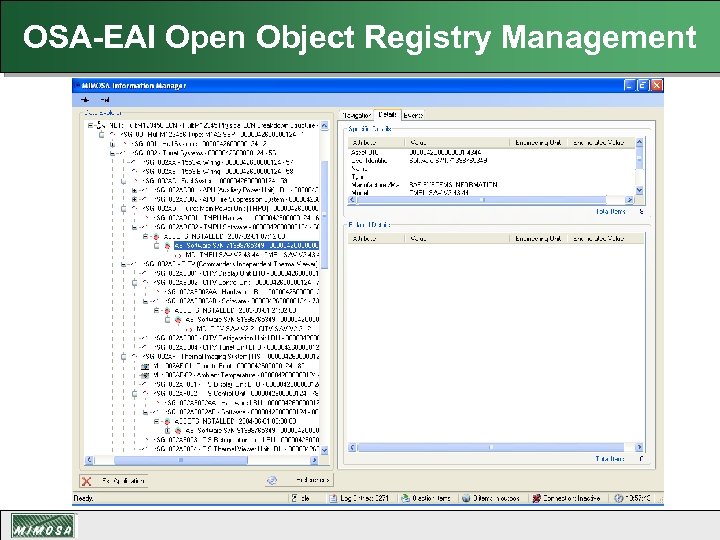Collapse the THPU Software node
The height and width of the screenshot is (540, 720).
point(135,227)
